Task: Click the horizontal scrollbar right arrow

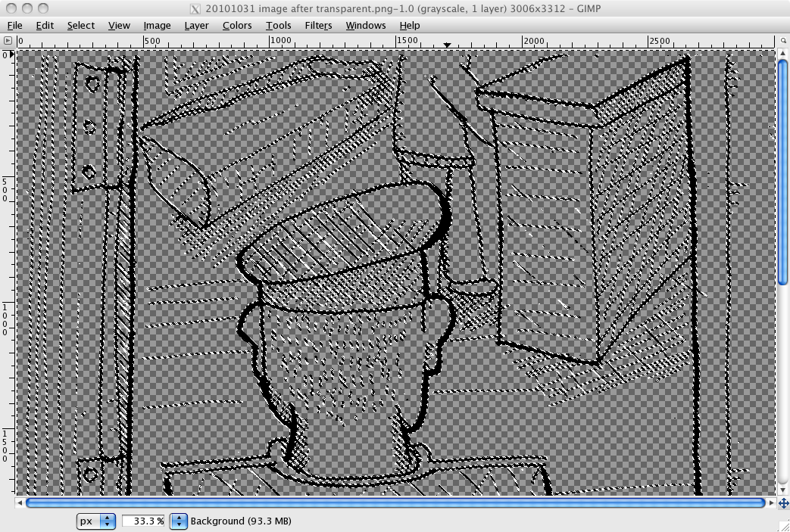Action: click(771, 502)
